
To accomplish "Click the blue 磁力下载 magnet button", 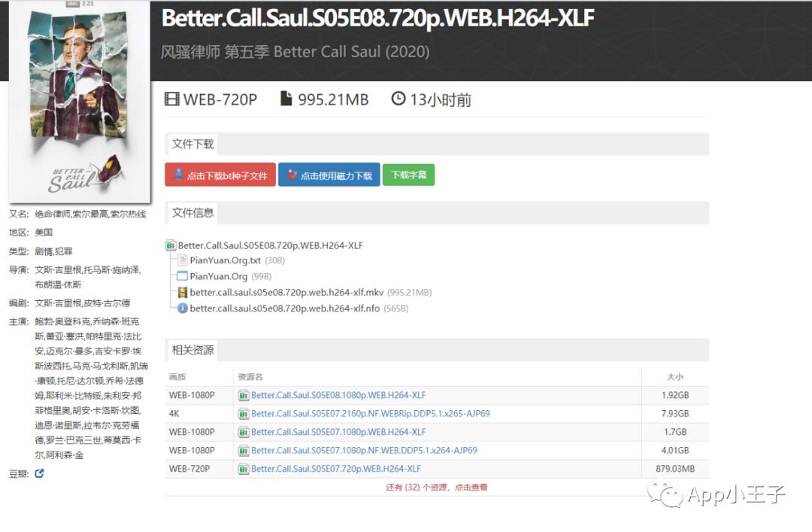I will [x=329, y=175].
